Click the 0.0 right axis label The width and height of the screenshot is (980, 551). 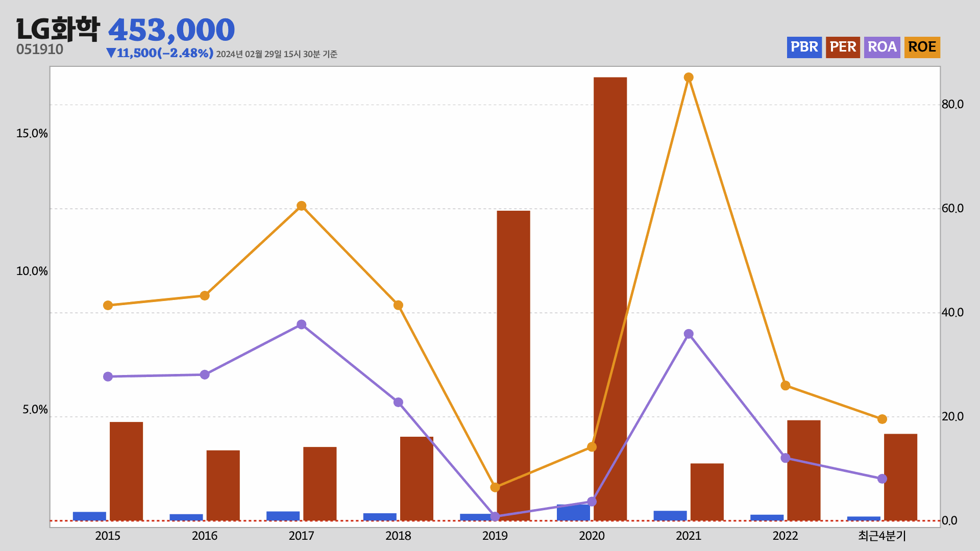949,521
